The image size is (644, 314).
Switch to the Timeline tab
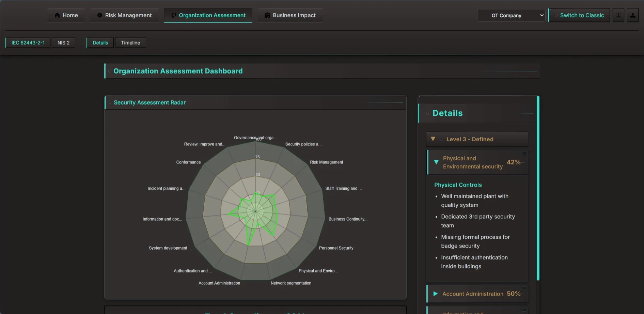(x=130, y=43)
